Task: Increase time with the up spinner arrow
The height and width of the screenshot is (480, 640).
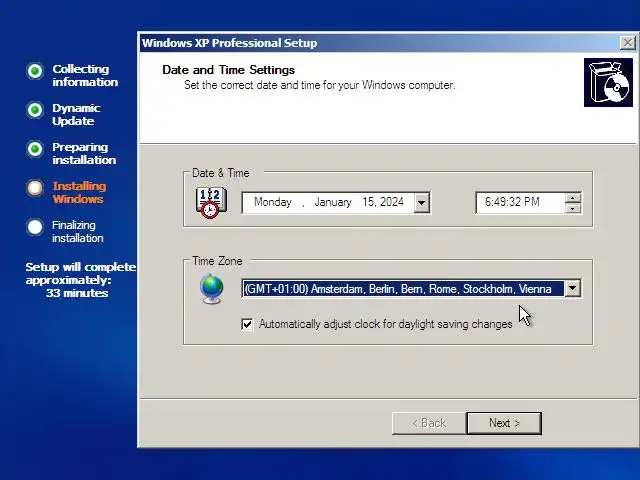Action: tap(573, 198)
